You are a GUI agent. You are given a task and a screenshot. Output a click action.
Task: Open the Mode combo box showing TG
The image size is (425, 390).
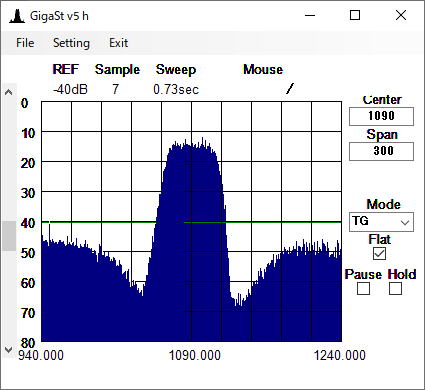(x=381, y=222)
